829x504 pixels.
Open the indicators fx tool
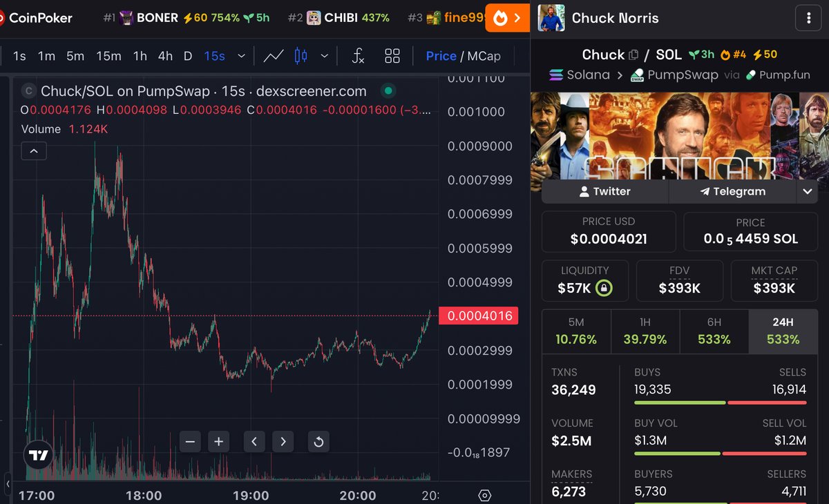358,56
